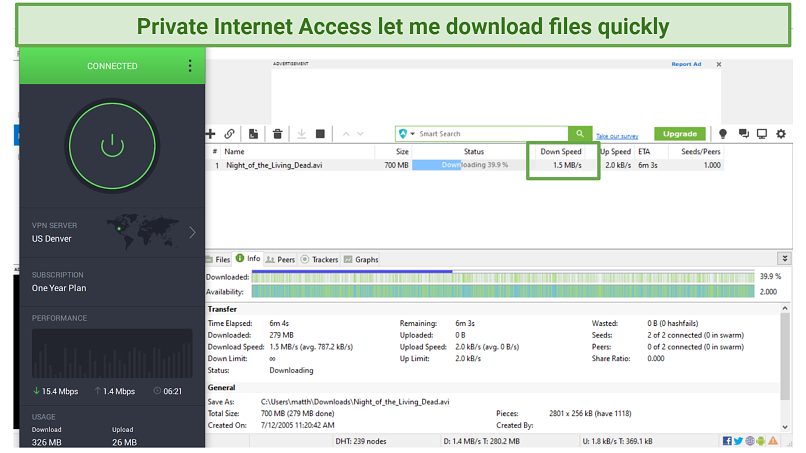The image size is (806, 453).
Task: Click the info pane scrollbar
Action: (x=784, y=356)
